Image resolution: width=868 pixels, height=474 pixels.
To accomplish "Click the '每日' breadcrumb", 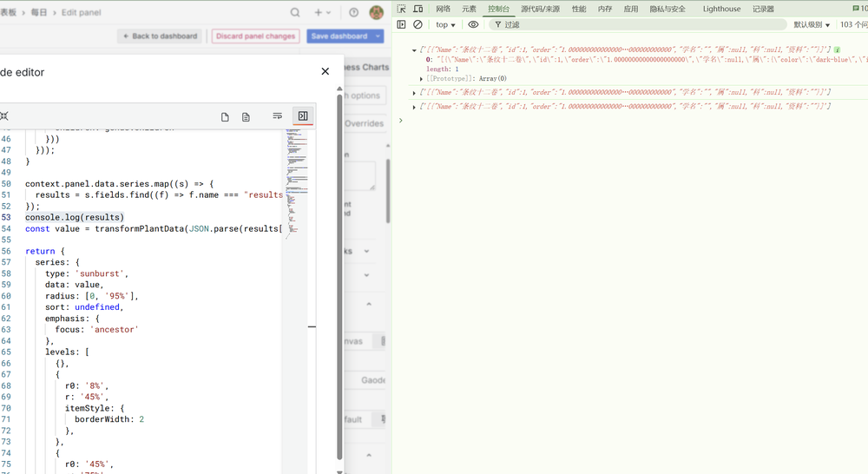I will pos(39,12).
